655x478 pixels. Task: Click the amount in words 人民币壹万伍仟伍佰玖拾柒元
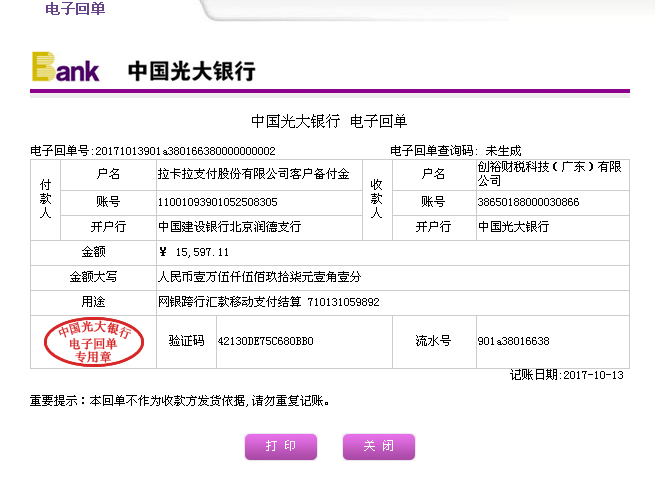259,277
